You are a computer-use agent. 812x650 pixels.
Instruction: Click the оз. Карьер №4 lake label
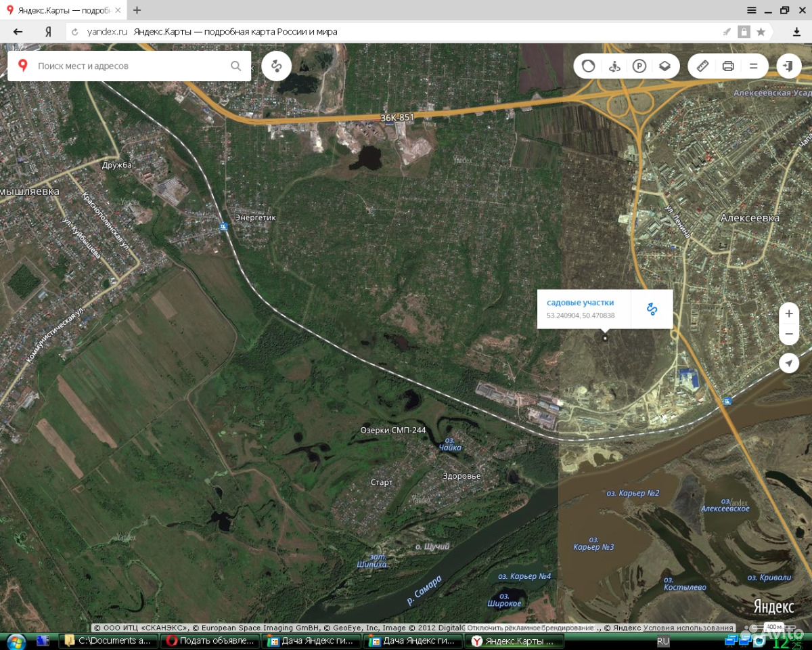[524, 576]
